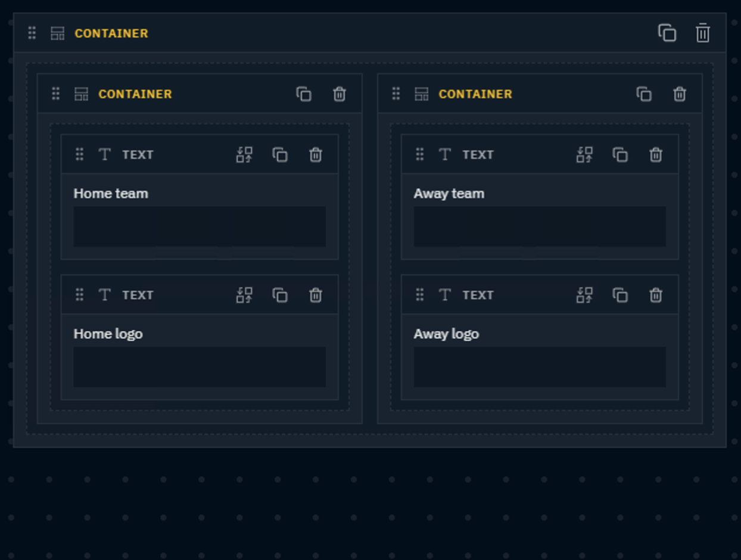
Task: Delete the outermost Container block
Action: click(703, 33)
